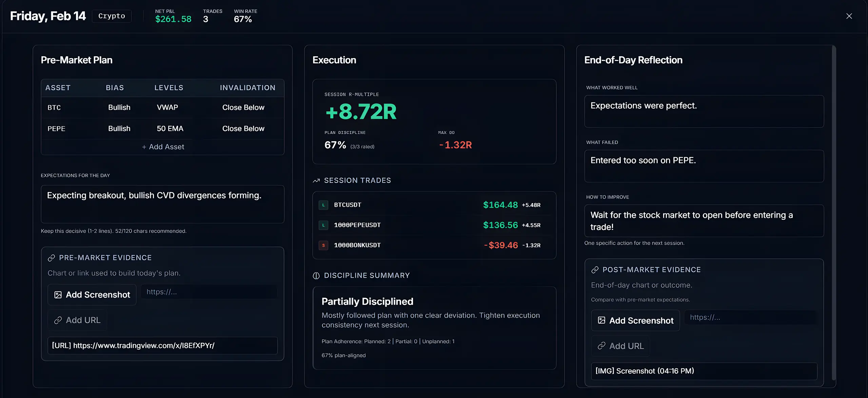
Task: Click the short badge on 1000BONKUSDT trade
Action: [323, 245]
